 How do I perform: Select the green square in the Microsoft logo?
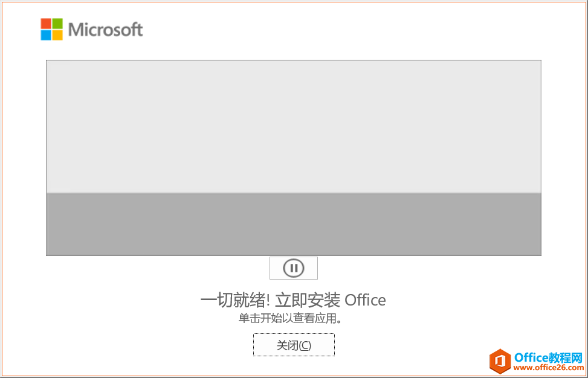(57, 24)
